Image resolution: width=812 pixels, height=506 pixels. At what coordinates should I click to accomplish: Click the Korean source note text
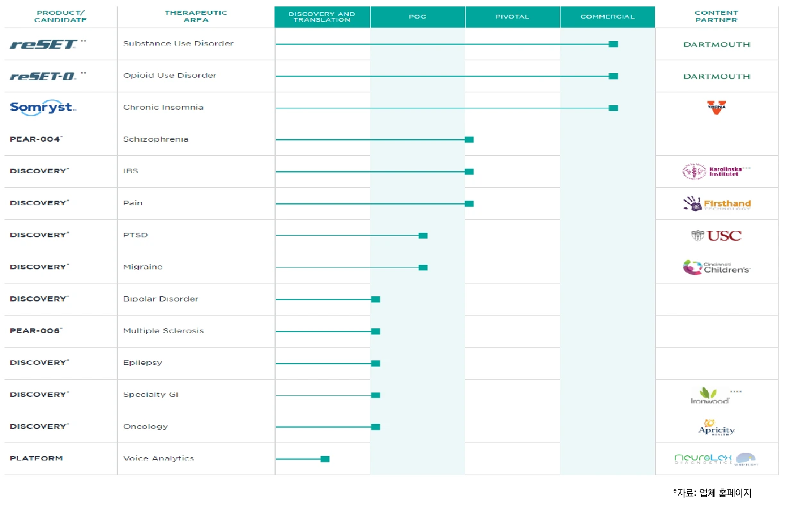click(712, 493)
